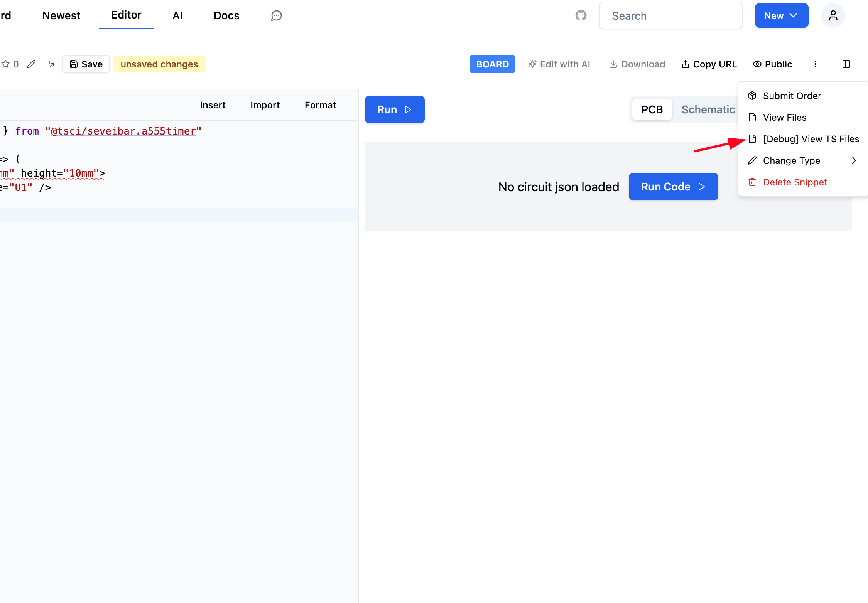
Task: Toggle the sidebar panel layout icon
Action: 846,64
